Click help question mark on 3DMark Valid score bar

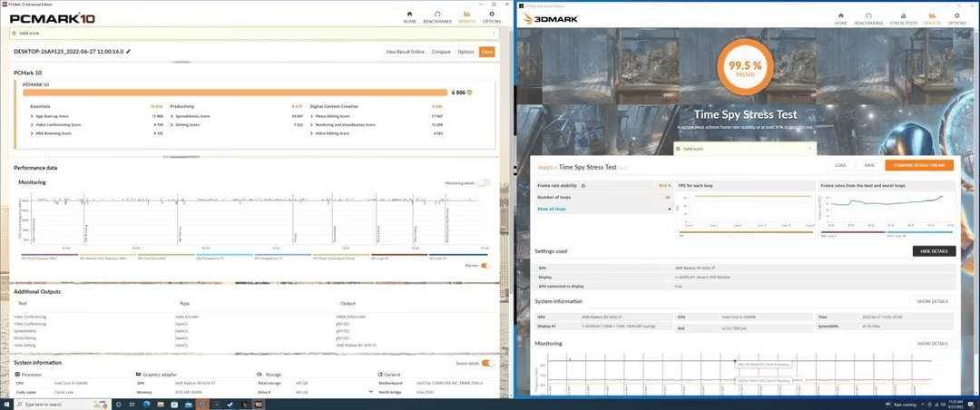pyautogui.click(x=810, y=150)
